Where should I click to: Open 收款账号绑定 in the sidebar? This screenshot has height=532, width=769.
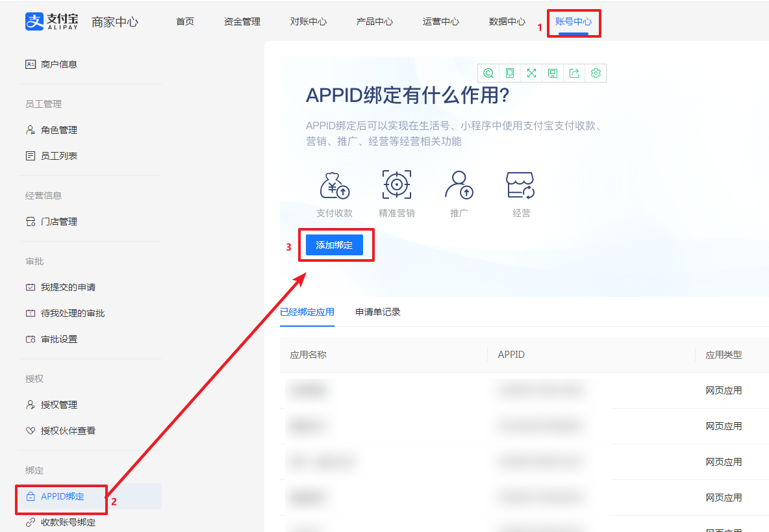point(60,523)
